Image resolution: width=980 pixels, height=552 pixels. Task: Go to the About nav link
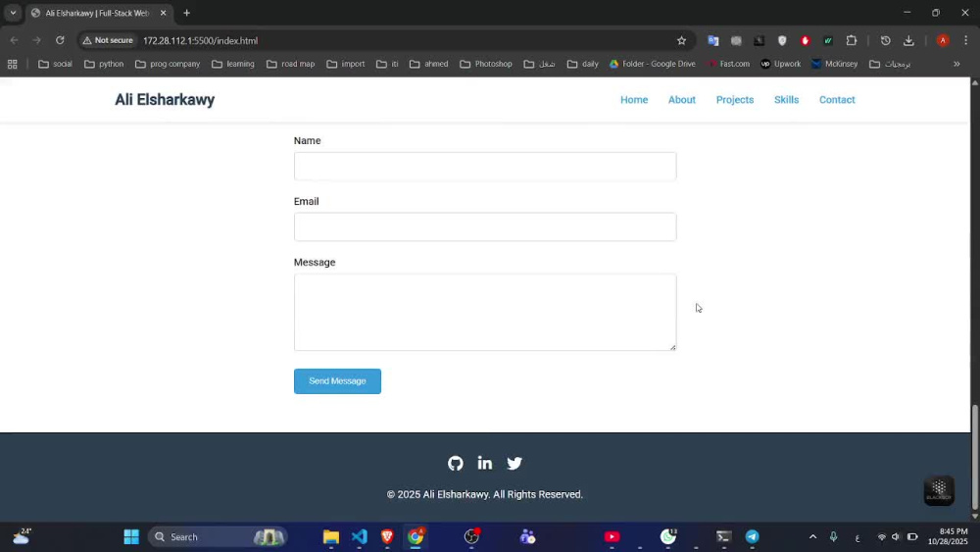(681, 100)
